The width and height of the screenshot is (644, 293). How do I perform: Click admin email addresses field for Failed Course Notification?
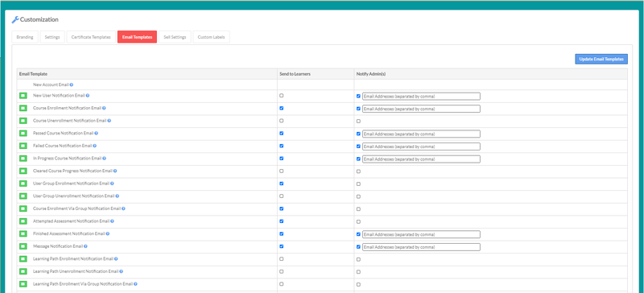(421, 146)
